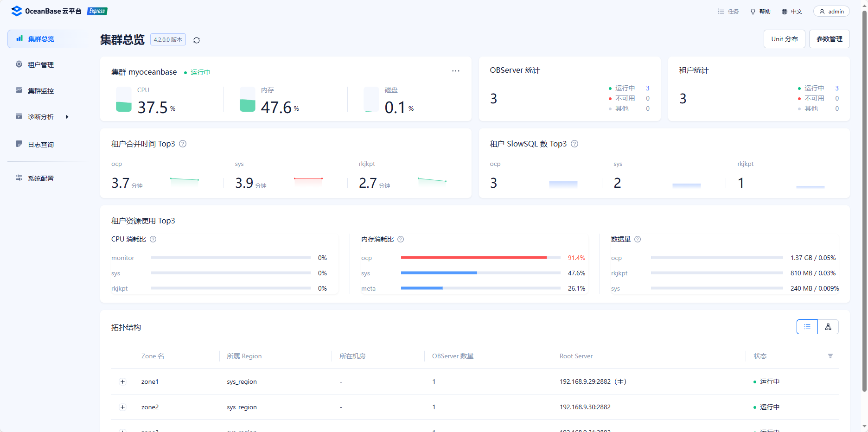This screenshot has width=868, height=432.
Task: Click the 系统配置 sidebar icon
Action: pos(19,178)
